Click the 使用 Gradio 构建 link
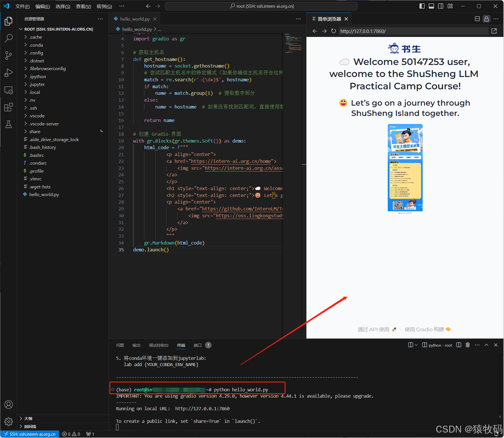The image size is (504, 438). coord(428,330)
